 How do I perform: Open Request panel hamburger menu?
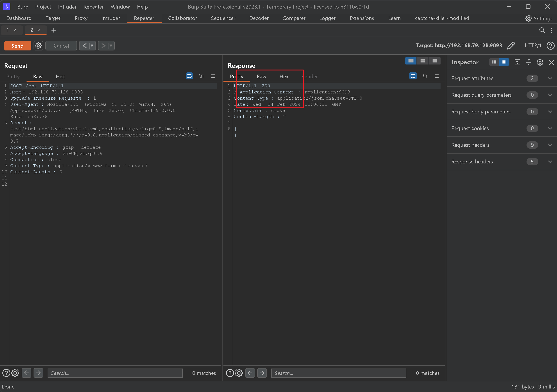click(x=213, y=76)
